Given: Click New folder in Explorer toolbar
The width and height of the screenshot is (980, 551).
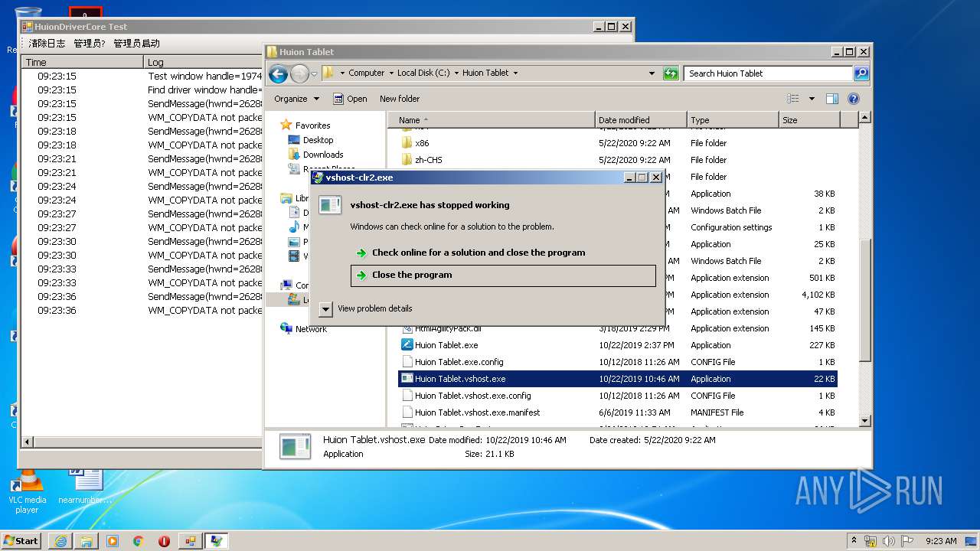Looking at the screenshot, I should tap(400, 99).
